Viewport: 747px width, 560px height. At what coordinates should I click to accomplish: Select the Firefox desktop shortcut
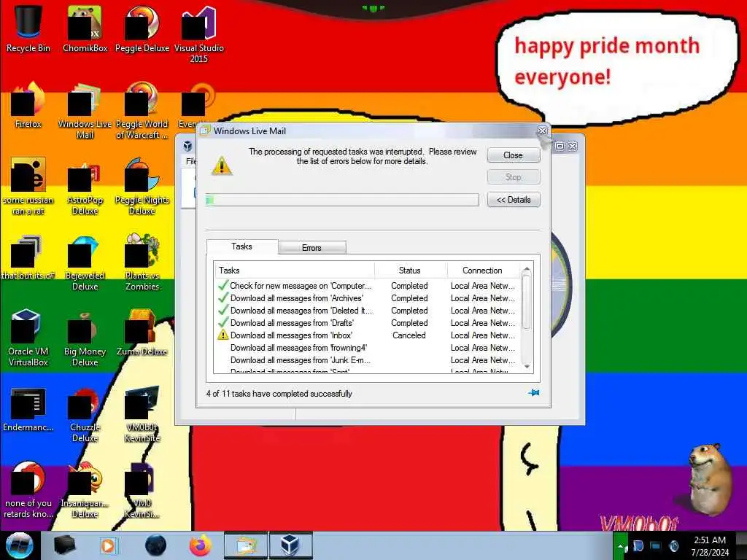coord(28,105)
